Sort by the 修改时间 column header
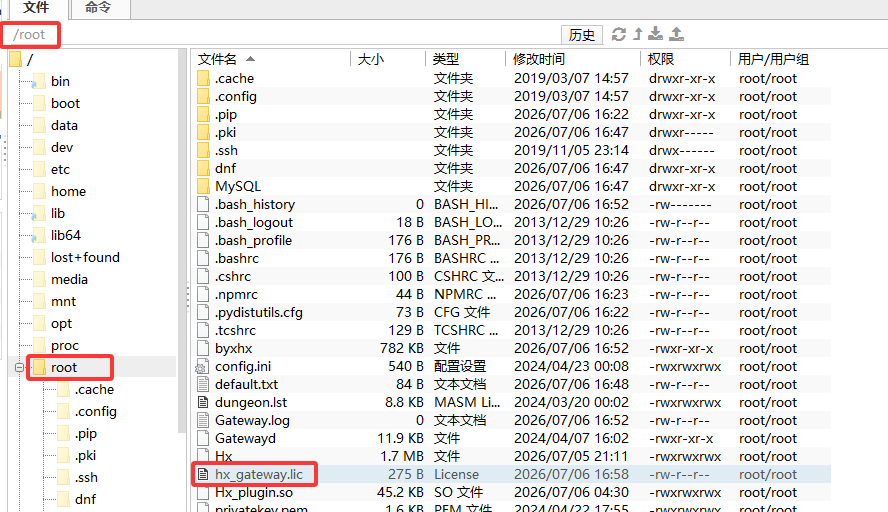This screenshot has height=512, width=888. coord(539,59)
